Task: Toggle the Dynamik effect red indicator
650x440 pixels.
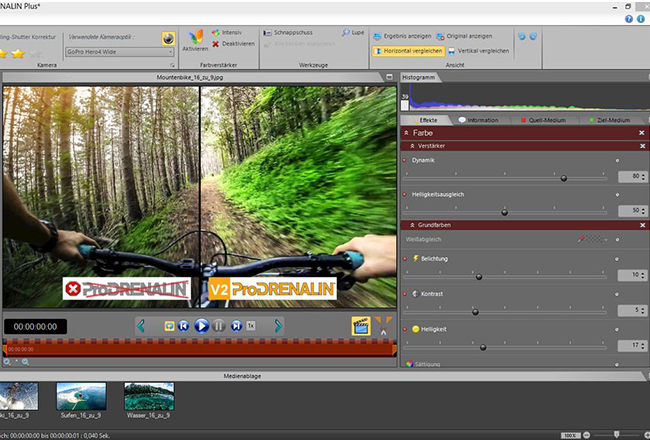Action: (405, 160)
